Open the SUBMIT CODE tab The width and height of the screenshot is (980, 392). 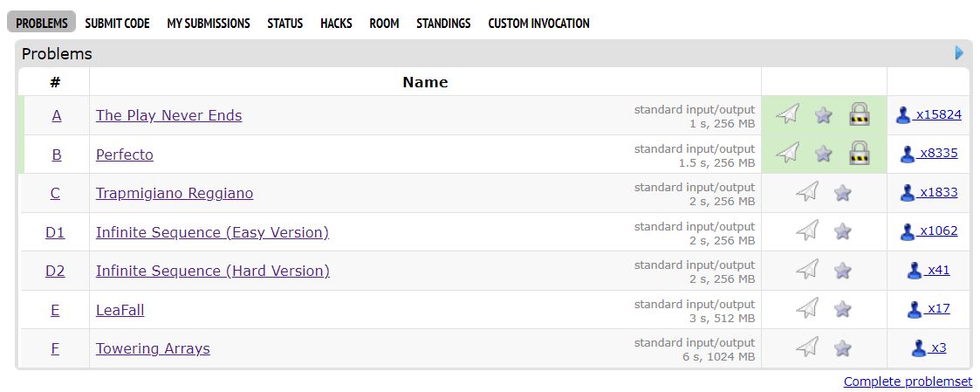click(117, 23)
